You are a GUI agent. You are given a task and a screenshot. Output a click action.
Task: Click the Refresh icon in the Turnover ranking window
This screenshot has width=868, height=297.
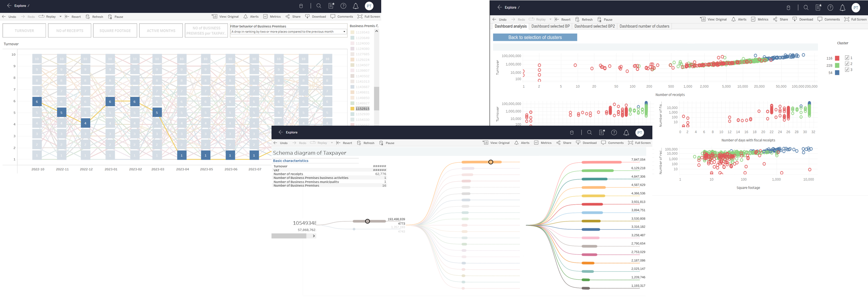[88, 17]
